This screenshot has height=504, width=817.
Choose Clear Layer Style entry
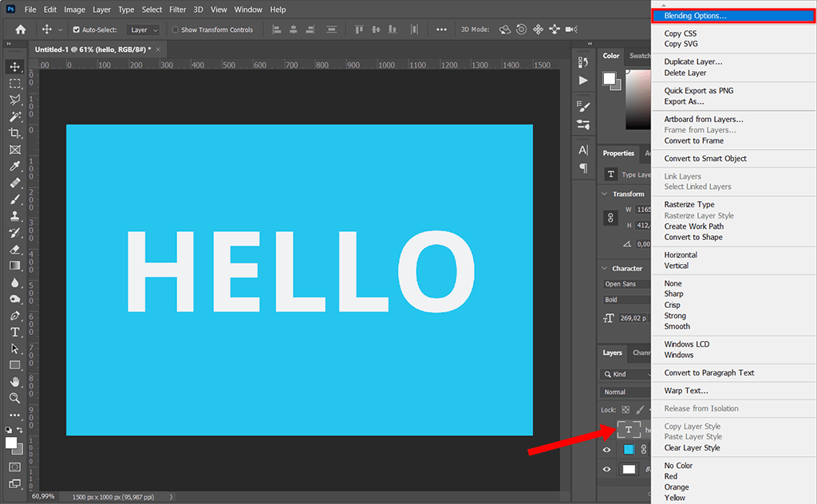(692, 447)
